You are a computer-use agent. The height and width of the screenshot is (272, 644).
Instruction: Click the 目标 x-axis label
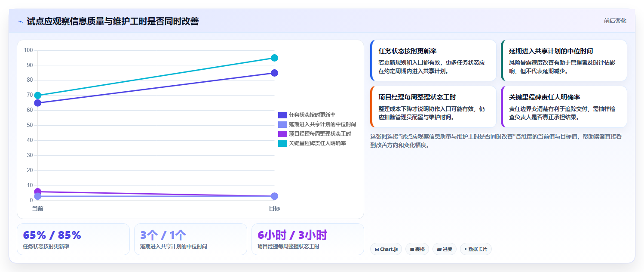274,208
